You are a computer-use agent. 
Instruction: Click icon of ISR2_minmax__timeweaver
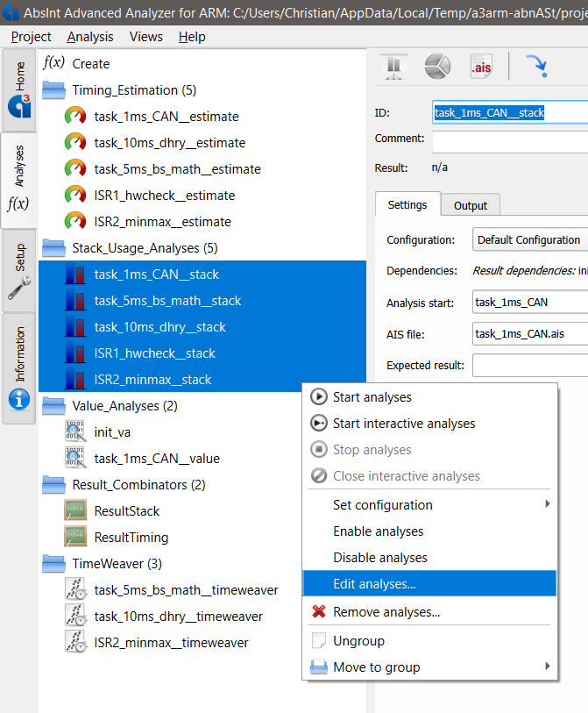[75, 643]
